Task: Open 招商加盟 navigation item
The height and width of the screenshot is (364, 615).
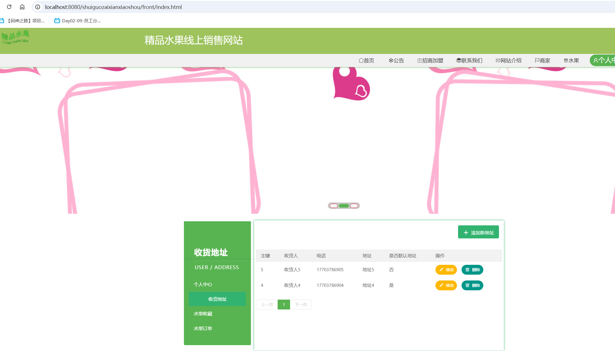Action: [430, 60]
